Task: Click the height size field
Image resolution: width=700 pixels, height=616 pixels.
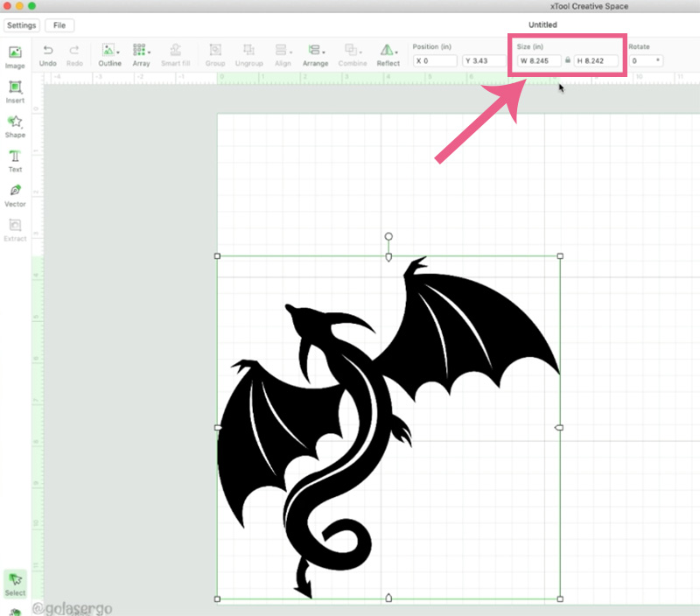Action: click(596, 61)
